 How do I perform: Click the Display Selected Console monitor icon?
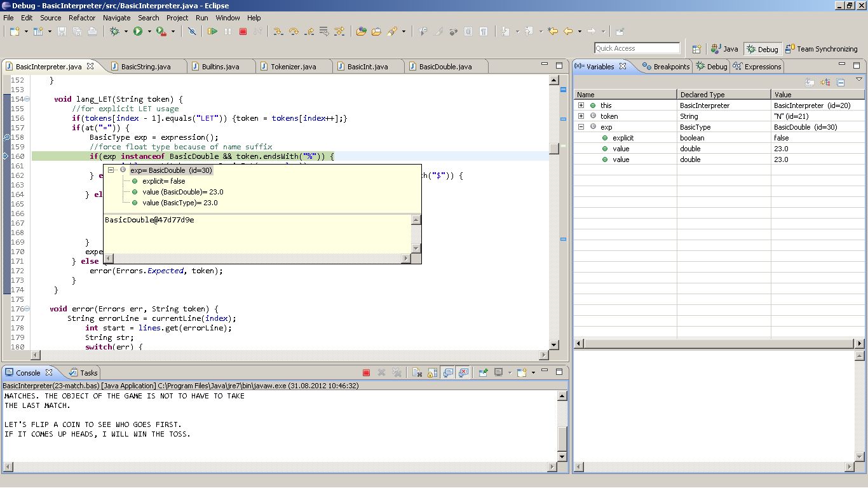[x=499, y=373]
